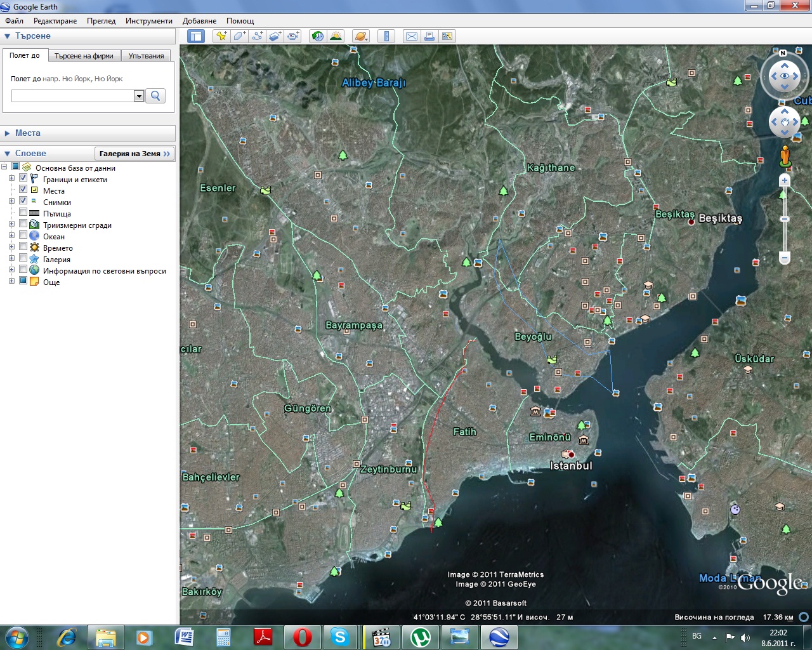Click the magnifier search button

pyautogui.click(x=155, y=96)
